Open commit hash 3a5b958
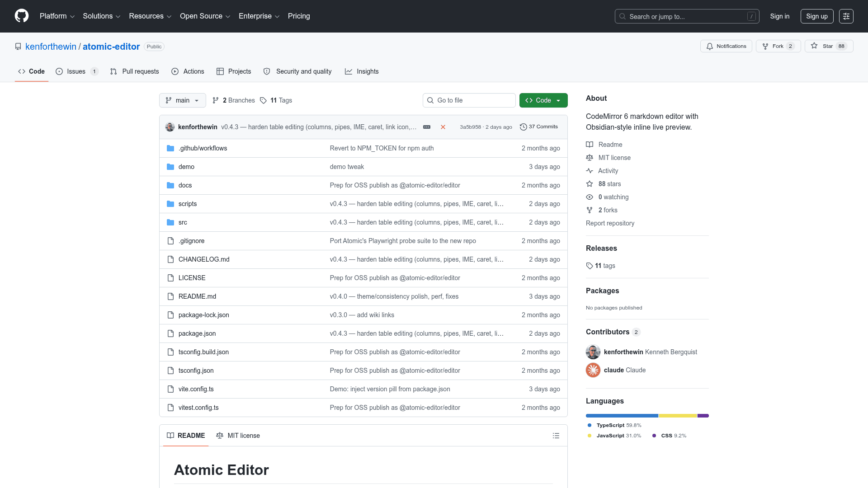Viewport: 868px width, 488px height. tap(470, 127)
